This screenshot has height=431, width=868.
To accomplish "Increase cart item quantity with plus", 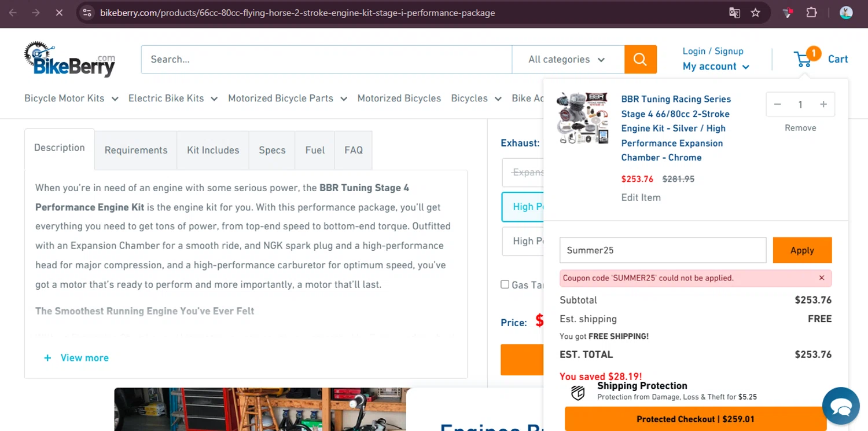I will tap(823, 104).
